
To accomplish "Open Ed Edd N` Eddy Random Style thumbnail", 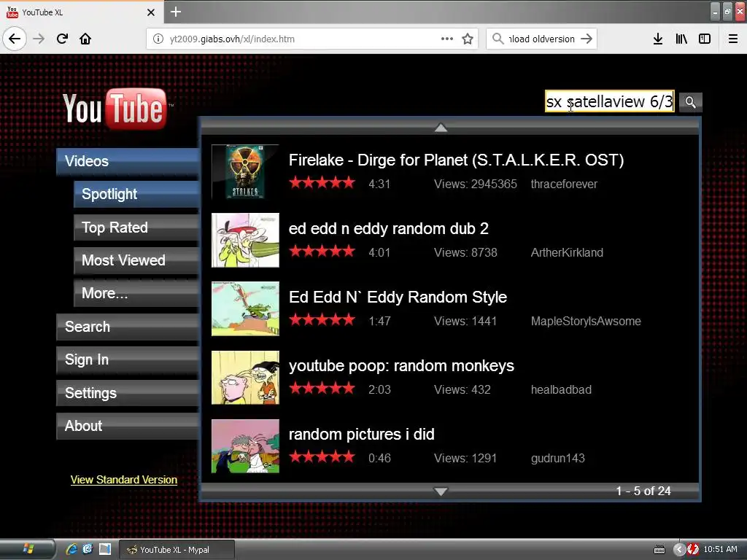I will [x=245, y=308].
